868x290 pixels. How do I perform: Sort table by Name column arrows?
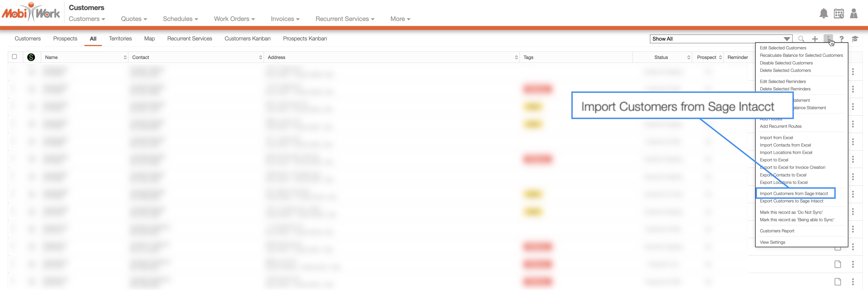click(125, 57)
